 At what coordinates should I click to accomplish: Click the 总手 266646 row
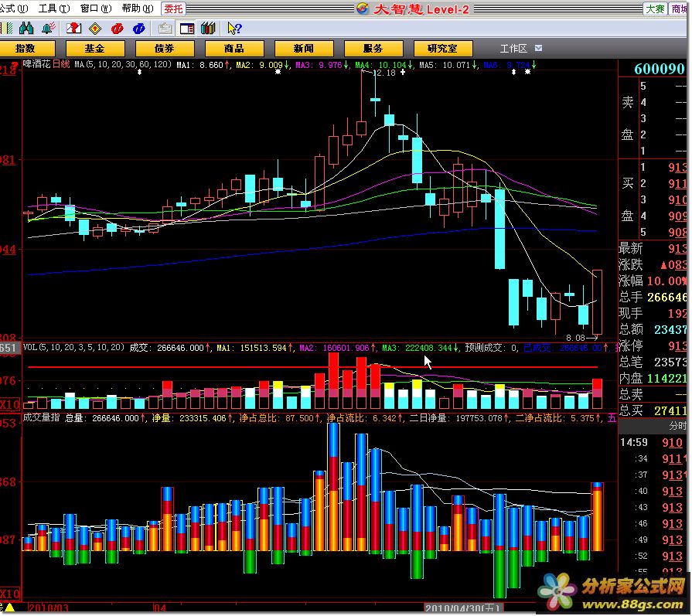[x=653, y=298]
